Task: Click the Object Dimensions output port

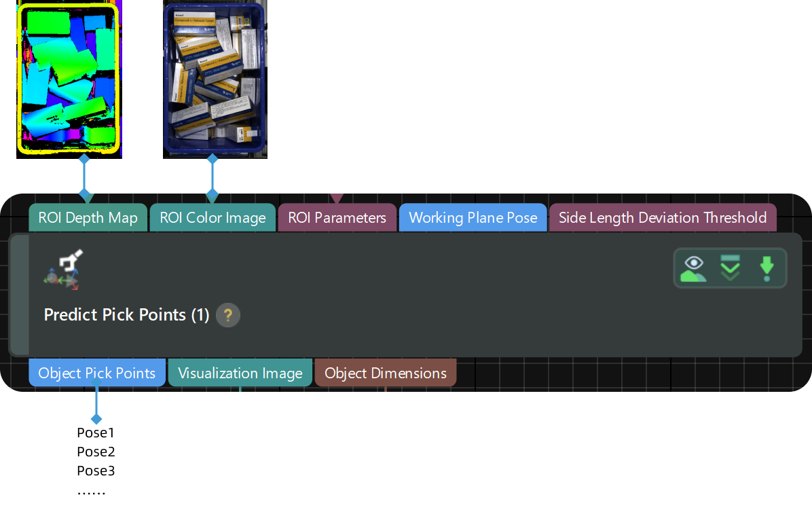Action: coord(385,372)
